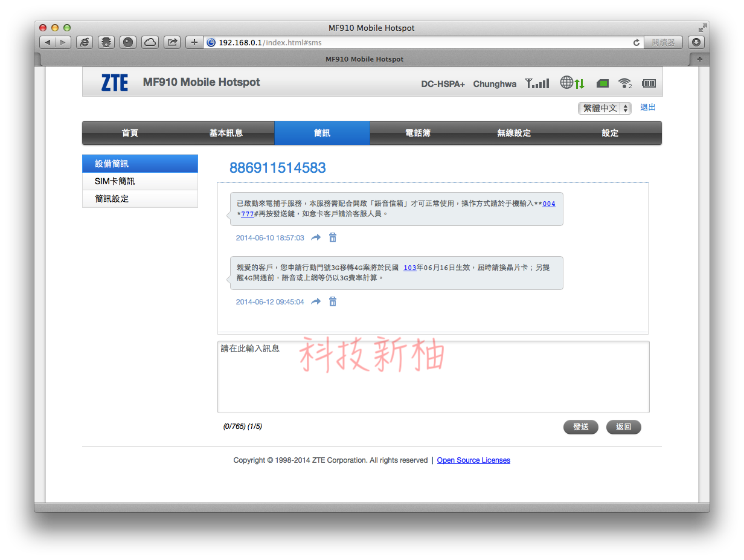The height and width of the screenshot is (560, 744).
Task: Open the Internet Explorer style toolbar icon
Action: click(x=85, y=42)
